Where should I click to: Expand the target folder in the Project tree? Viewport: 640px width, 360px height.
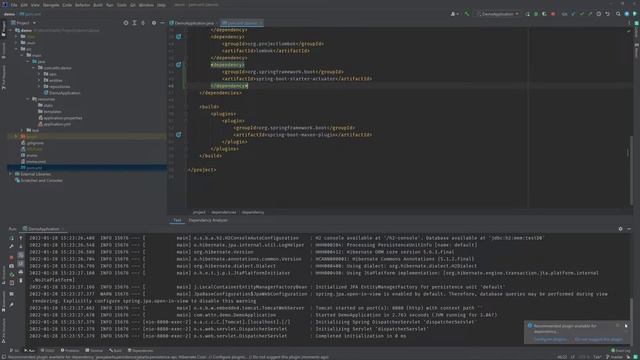(x=17, y=137)
